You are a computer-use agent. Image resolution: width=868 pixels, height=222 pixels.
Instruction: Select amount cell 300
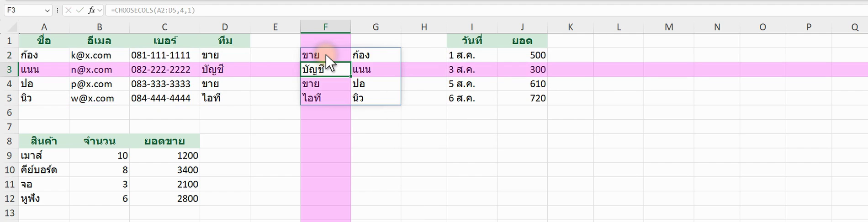tap(522, 69)
